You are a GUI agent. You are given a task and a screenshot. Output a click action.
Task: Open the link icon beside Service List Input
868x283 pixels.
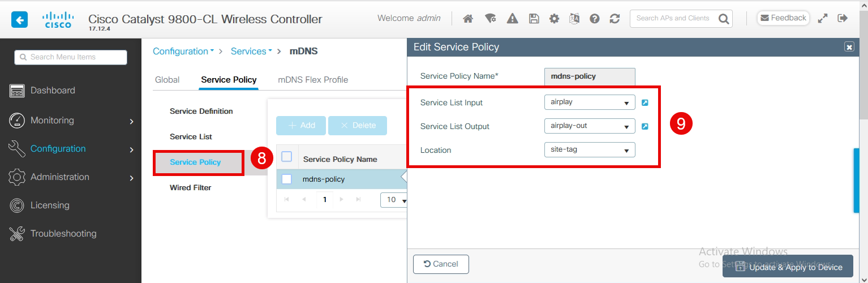644,103
